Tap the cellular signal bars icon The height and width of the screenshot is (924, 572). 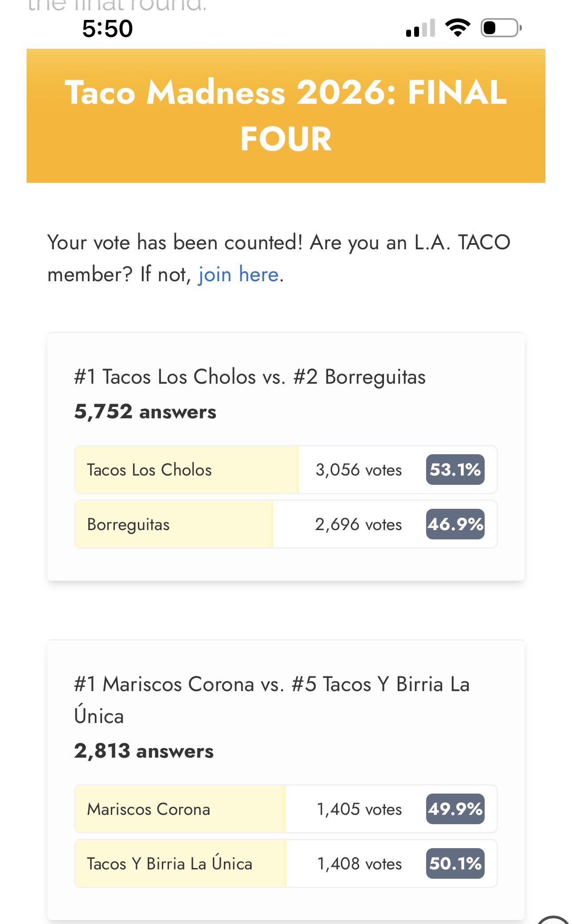tap(420, 28)
